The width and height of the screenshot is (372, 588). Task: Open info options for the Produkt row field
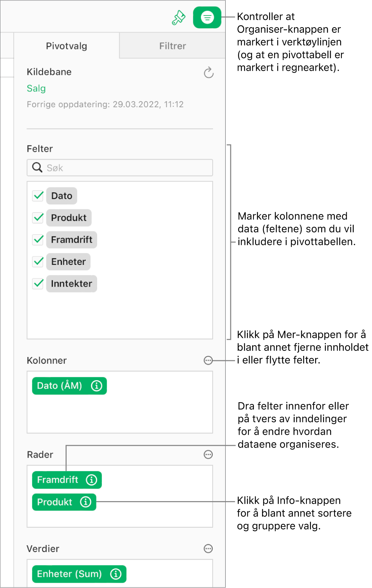(86, 502)
